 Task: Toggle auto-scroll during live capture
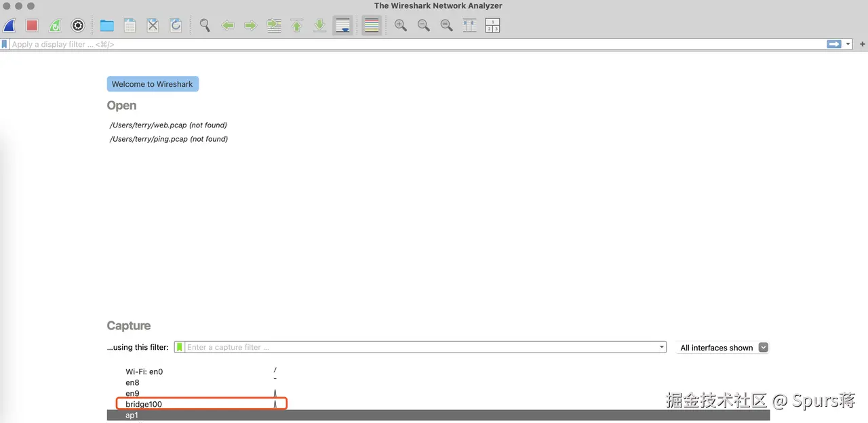(x=343, y=26)
